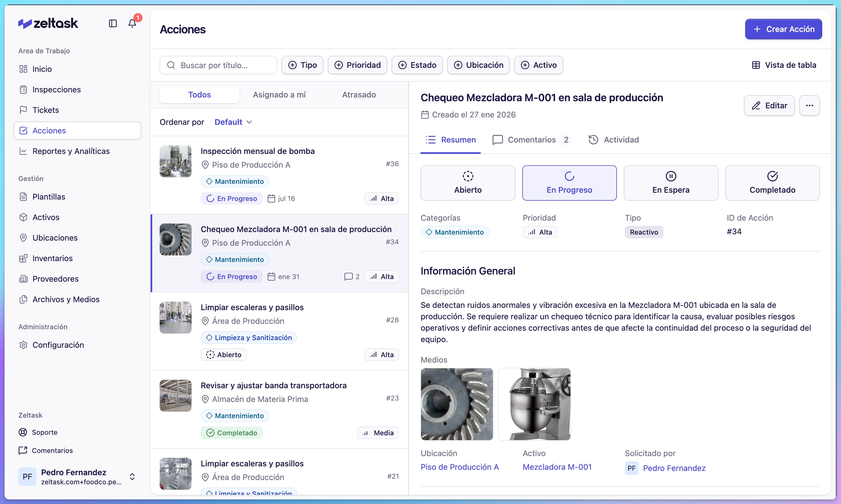Click the Inicio dashboard icon
The image size is (841, 504).
click(x=23, y=69)
